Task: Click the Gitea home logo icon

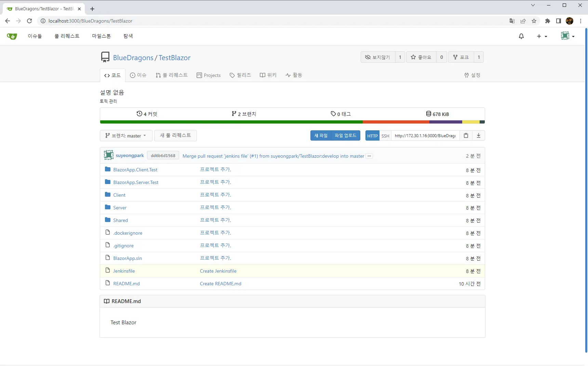Action: point(12,36)
